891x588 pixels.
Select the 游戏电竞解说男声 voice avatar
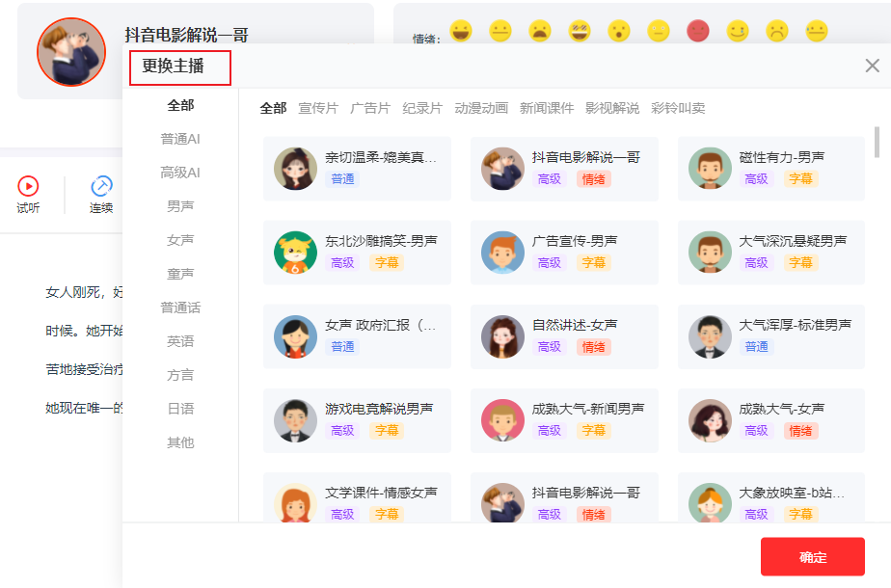point(295,420)
